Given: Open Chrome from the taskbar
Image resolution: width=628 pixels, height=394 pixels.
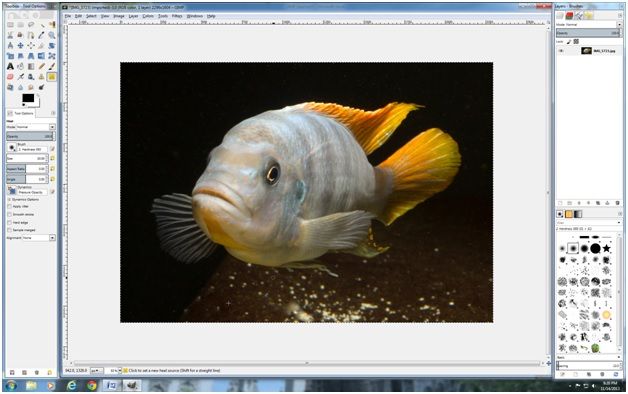Looking at the screenshot, I should pyautogui.click(x=92, y=386).
